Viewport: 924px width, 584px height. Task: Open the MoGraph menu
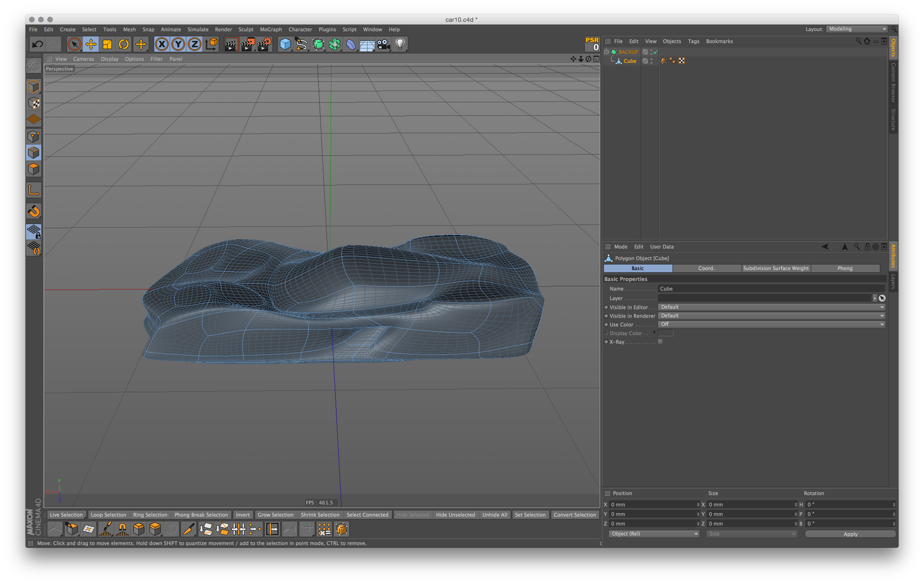point(271,30)
